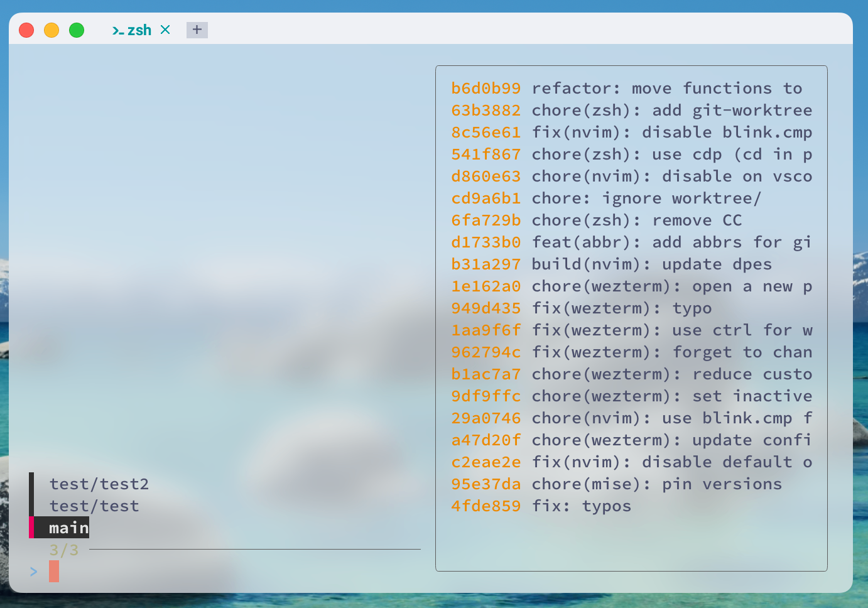Click the 3/3 match counter
This screenshot has width=868, height=608.
pos(64,550)
